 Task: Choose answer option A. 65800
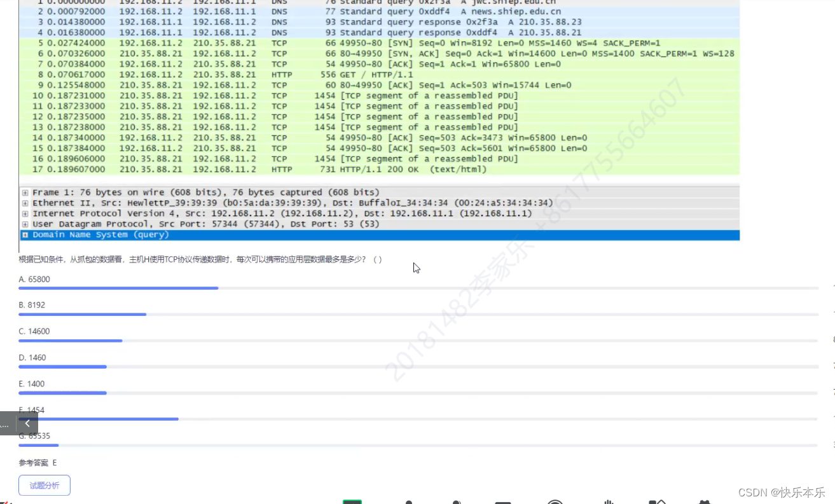point(34,279)
